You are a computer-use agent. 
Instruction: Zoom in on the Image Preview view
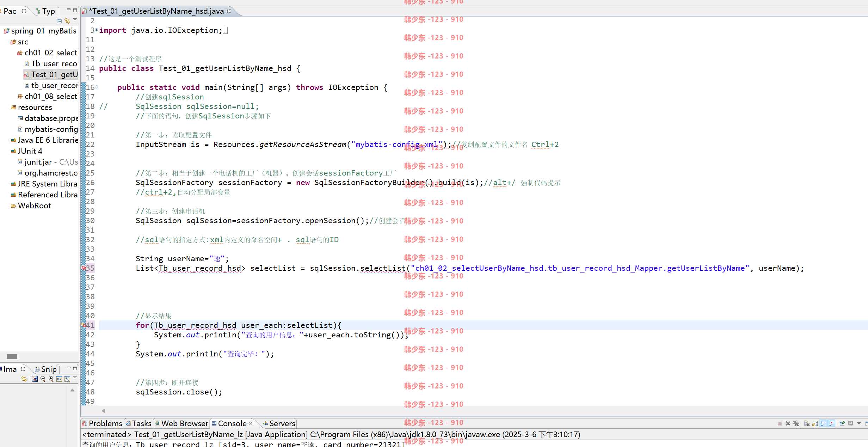51,379
